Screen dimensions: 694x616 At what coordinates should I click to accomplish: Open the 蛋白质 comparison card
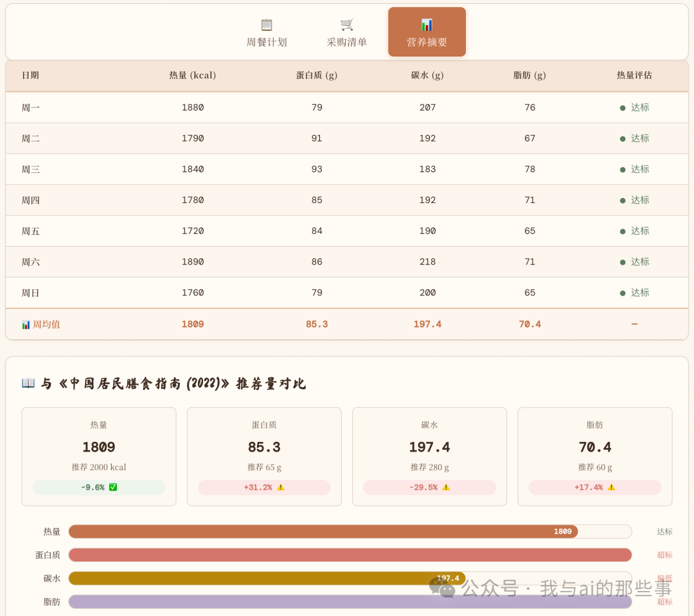pos(264,457)
